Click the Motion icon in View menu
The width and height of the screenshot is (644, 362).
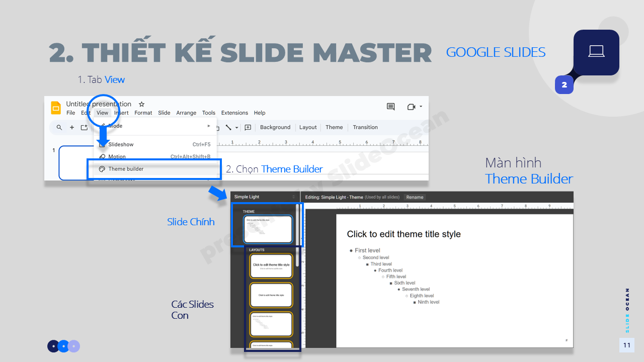click(103, 157)
